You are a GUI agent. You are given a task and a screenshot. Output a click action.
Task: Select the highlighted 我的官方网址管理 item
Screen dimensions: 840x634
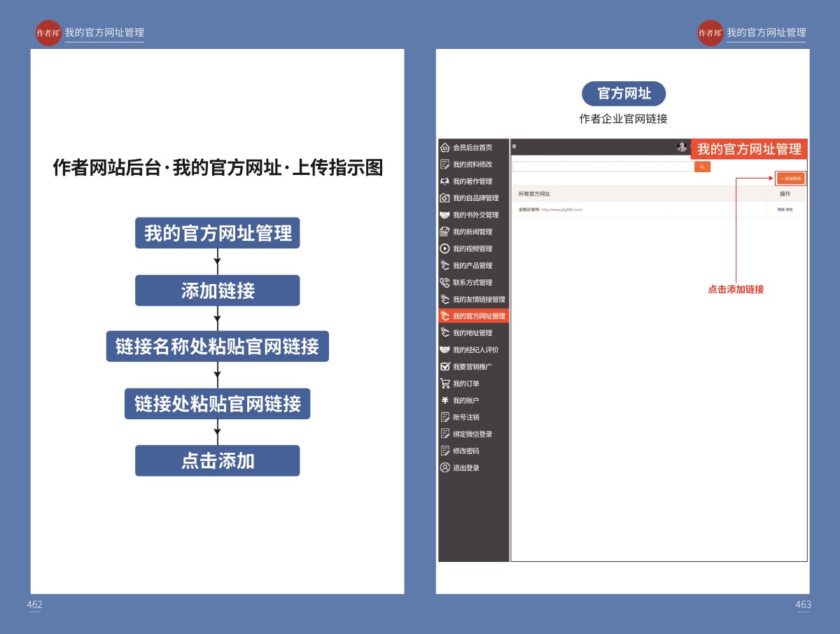[478, 316]
